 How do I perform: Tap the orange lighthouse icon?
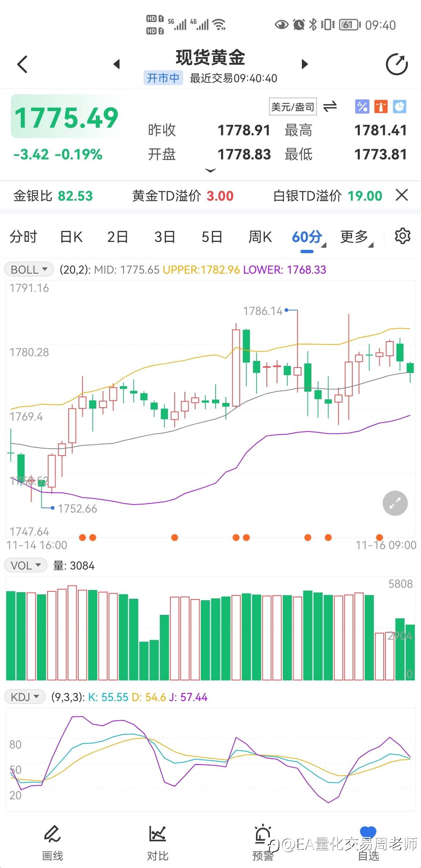coord(381,107)
